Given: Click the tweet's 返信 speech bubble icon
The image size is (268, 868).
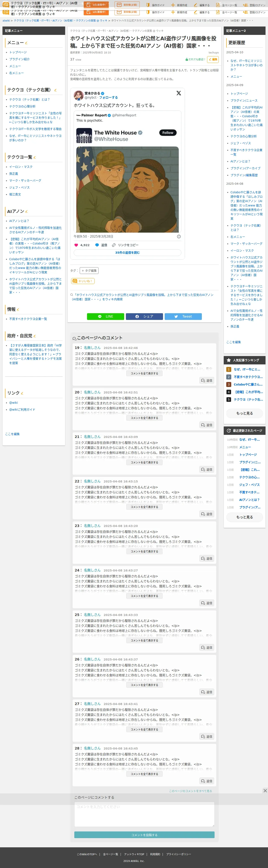Looking at the screenshot, I should click(97, 245).
